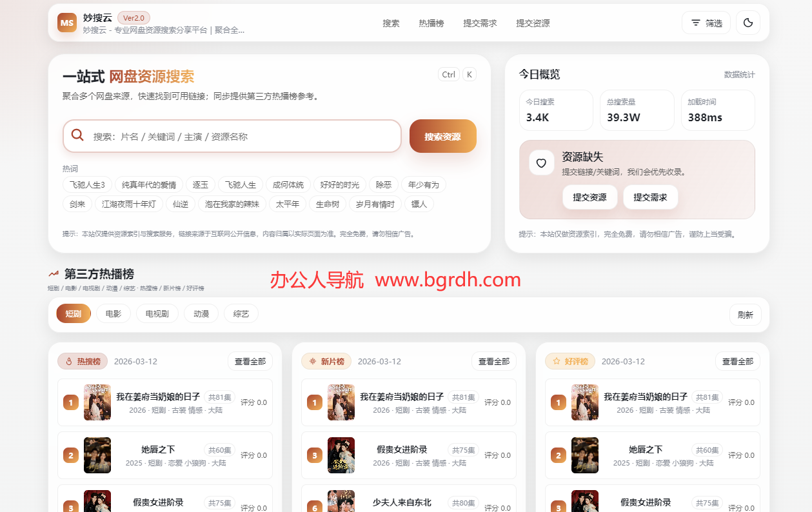Select the 短剧 category tab
812x512 pixels.
[x=74, y=314]
